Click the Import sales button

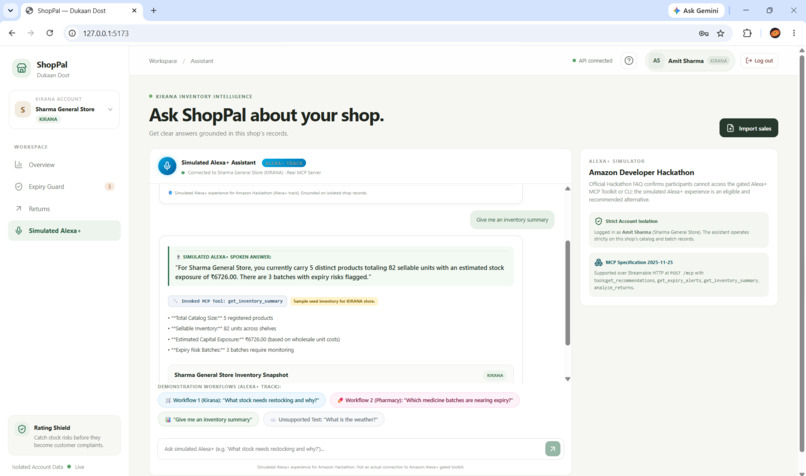748,128
